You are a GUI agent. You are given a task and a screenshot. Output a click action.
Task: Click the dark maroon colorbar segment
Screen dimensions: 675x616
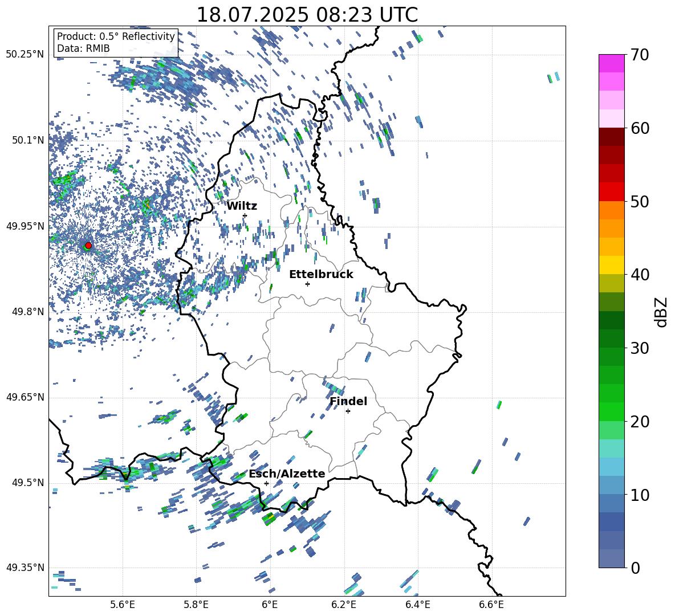[x=612, y=137]
